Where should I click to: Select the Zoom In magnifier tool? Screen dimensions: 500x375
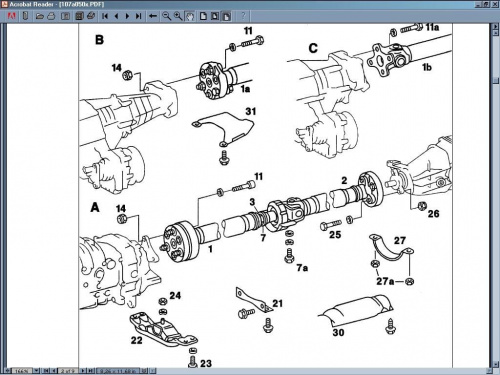click(x=178, y=16)
